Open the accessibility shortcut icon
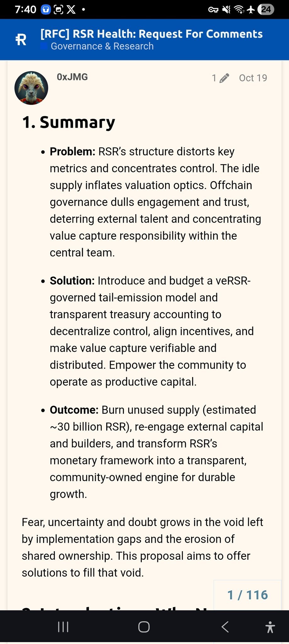 (x=270, y=627)
